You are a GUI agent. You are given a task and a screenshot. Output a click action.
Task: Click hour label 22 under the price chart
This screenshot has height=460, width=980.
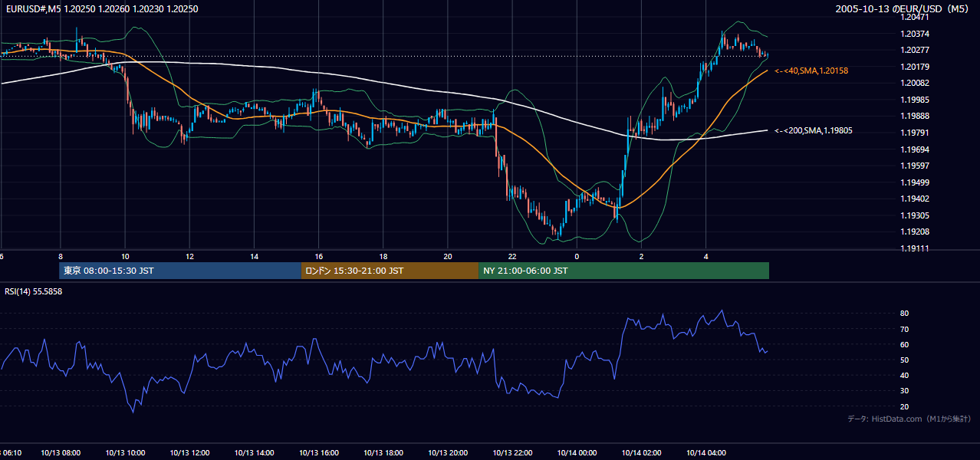pos(512,257)
